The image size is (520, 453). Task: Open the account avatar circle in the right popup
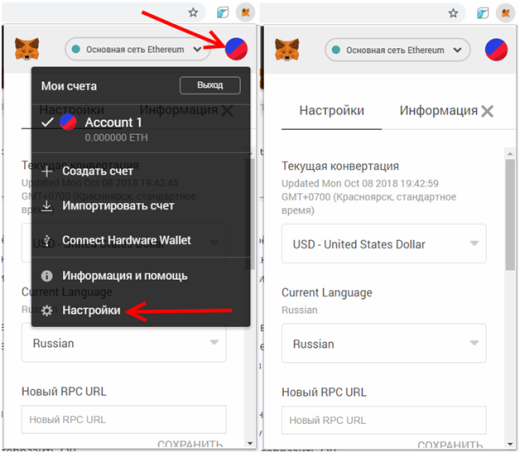496,50
